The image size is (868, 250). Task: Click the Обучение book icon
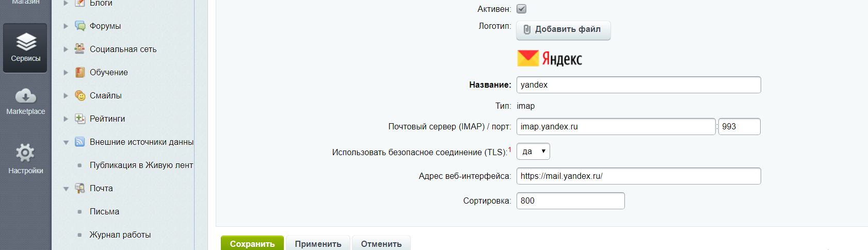coord(80,72)
